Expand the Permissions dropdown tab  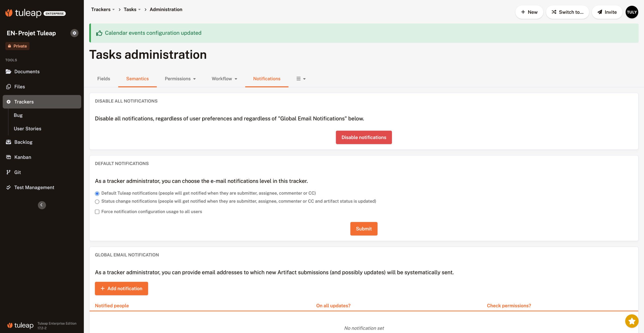(180, 79)
